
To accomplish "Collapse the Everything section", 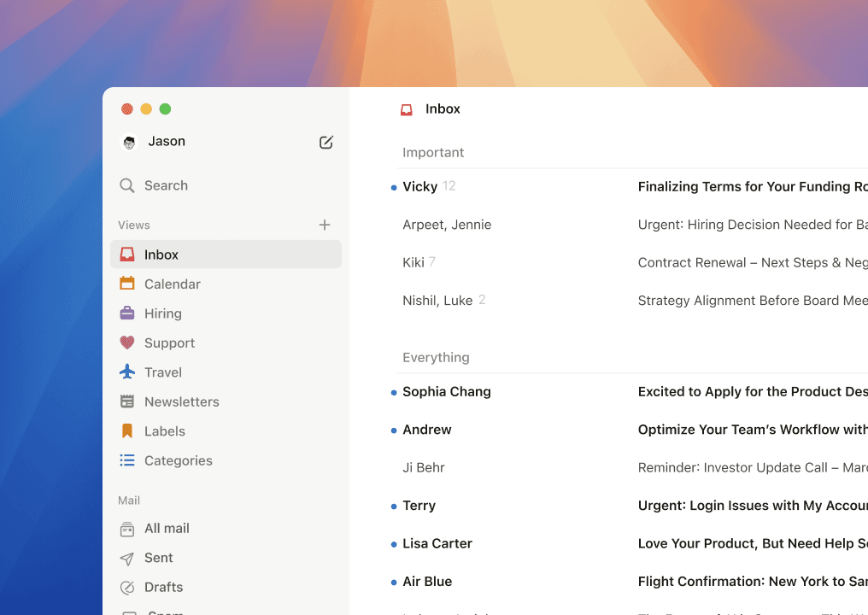I will pos(436,357).
